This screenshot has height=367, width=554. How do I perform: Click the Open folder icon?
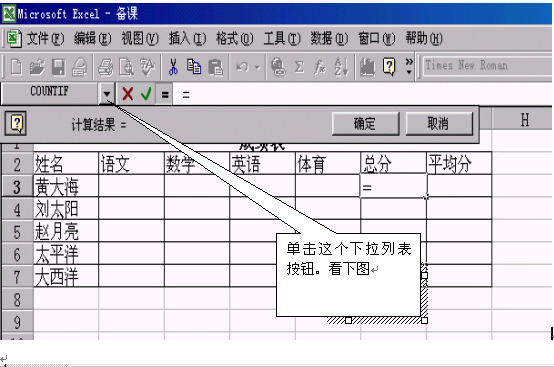coord(37,67)
